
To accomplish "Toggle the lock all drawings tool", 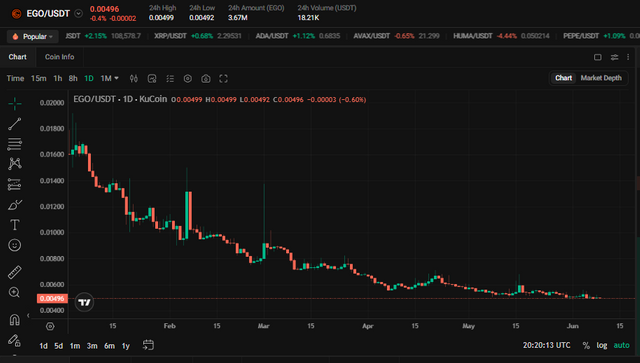I will pyautogui.click(x=15, y=340).
